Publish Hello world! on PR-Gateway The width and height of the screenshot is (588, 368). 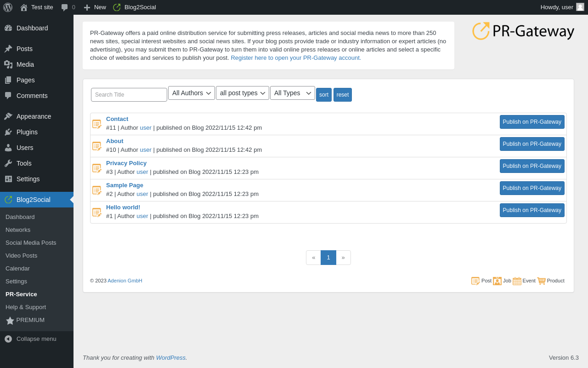[x=532, y=210]
